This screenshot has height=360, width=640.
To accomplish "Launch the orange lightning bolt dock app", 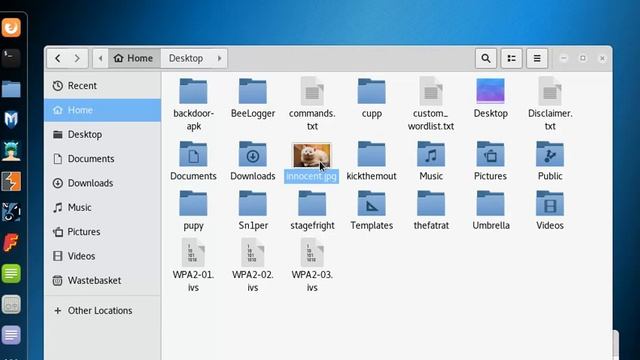I will click(11, 181).
